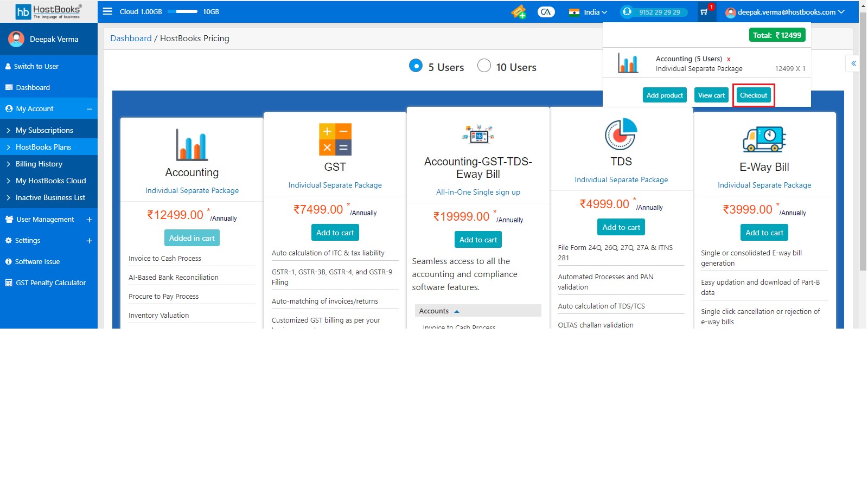
Task: Open the account email dropdown arrow
Action: coord(841,12)
